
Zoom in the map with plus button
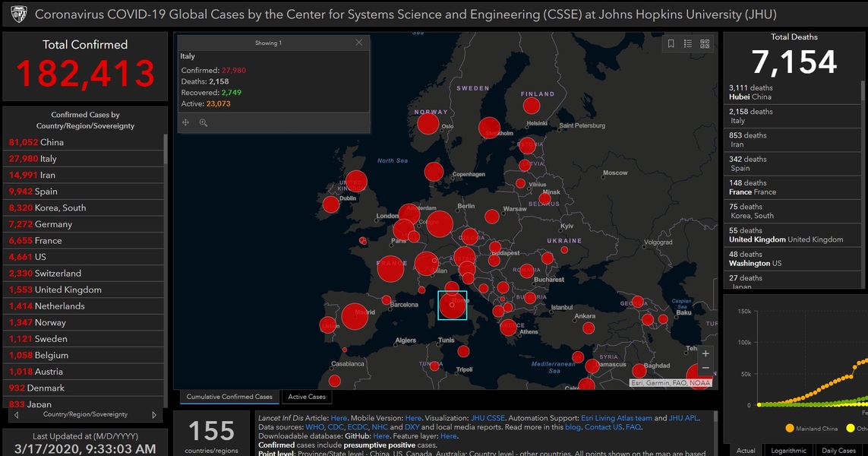click(705, 353)
